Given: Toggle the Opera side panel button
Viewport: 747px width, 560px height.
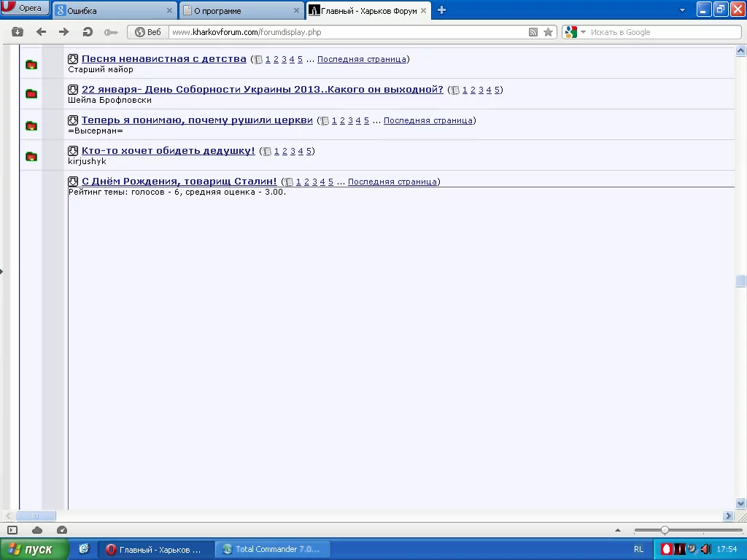Looking at the screenshot, I should 12,530.
